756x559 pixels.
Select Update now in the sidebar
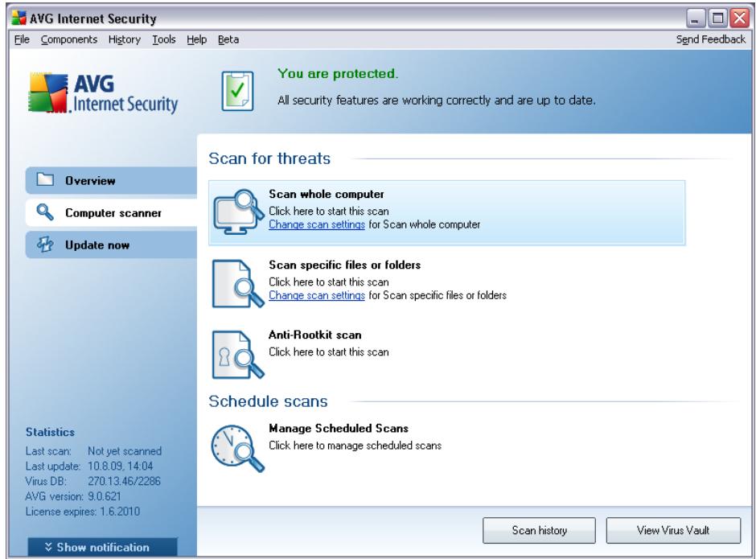click(111, 245)
